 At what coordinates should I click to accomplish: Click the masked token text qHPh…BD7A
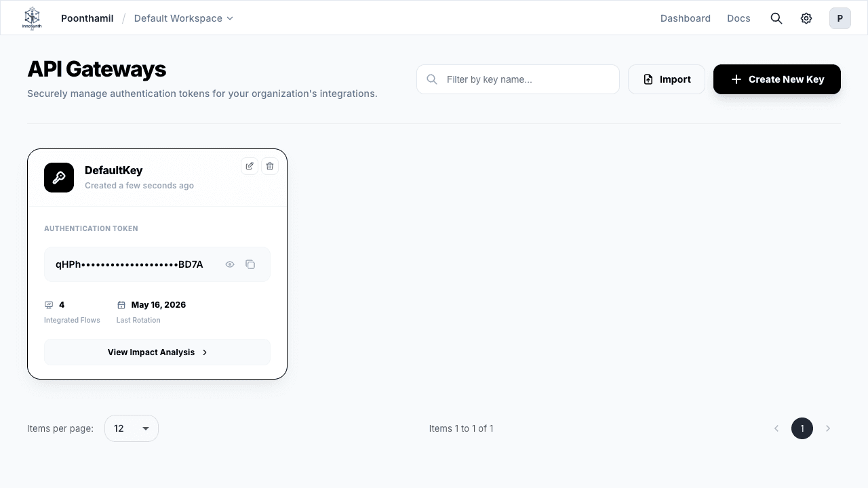click(x=130, y=264)
